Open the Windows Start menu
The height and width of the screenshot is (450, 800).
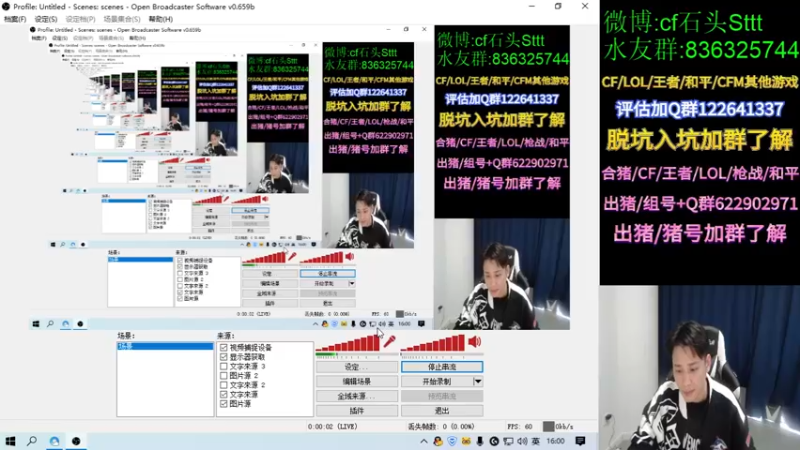(10, 441)
